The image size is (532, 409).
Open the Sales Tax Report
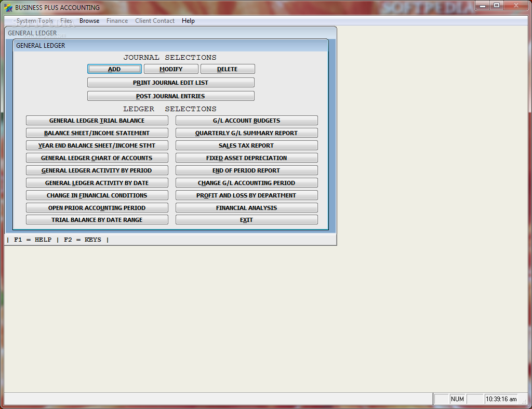coord(247,146)
